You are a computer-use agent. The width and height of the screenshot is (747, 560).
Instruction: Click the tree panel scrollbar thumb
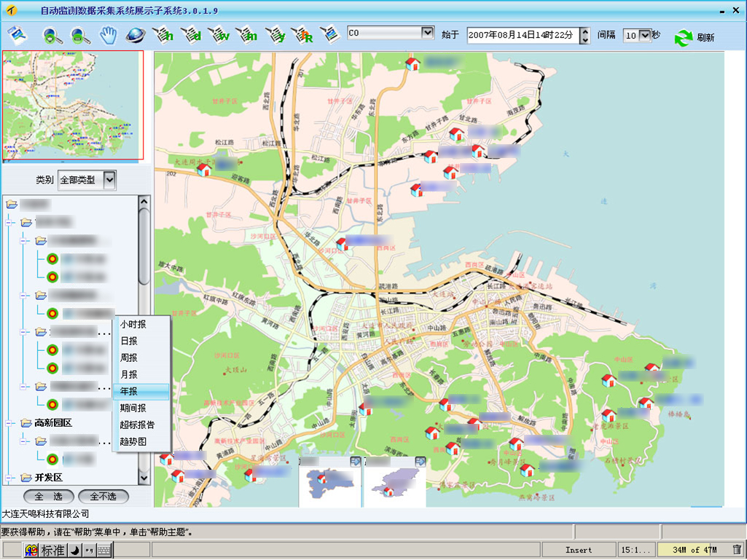pyautogui.click(x=144, y=247)
